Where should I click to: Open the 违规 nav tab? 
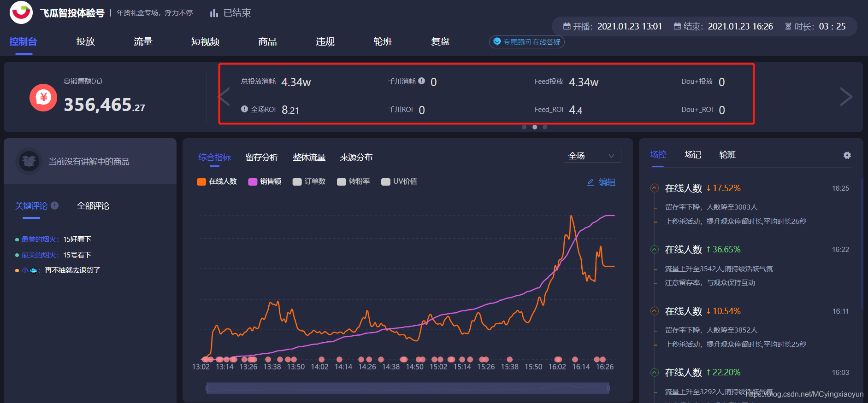[325, 41]
